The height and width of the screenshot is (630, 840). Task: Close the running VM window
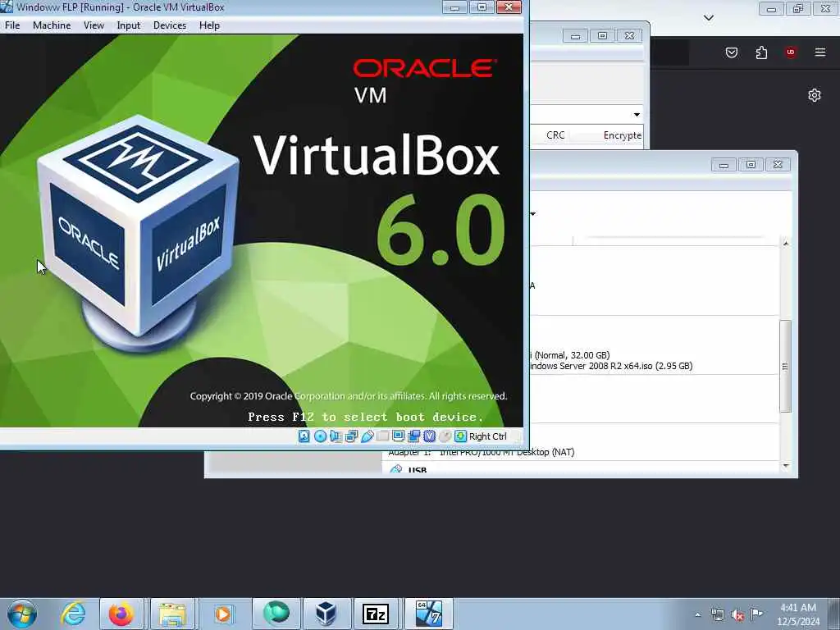(509, 7)
